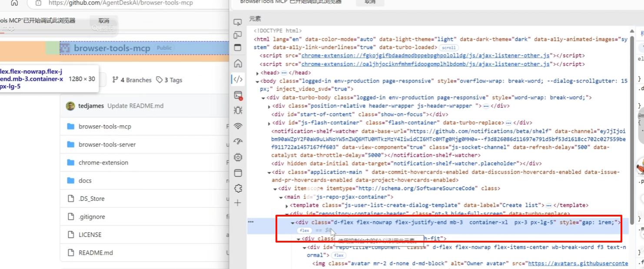Click 取消 button on the page infobar
The image size is (644, 269).
point(104,21)
